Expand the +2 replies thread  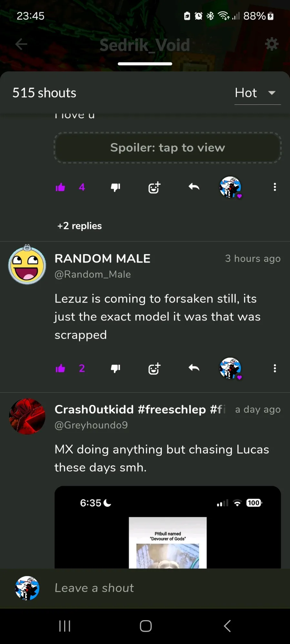(79, 226)
